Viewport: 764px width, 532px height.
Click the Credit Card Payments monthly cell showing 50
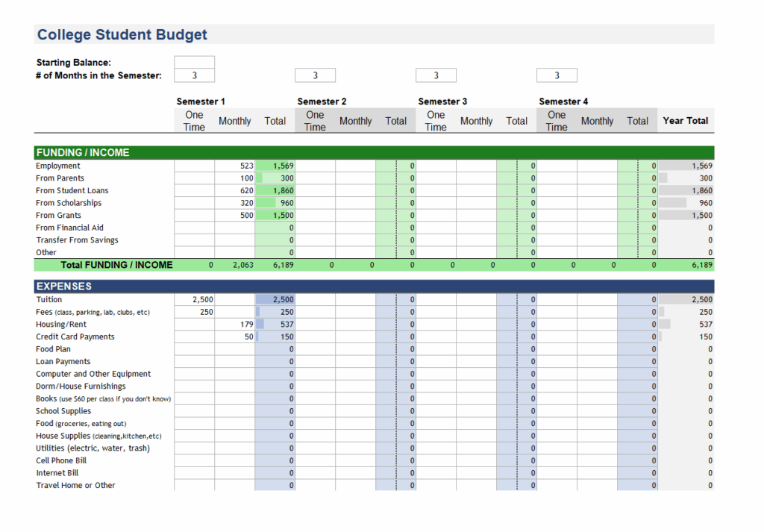[235, 337]
